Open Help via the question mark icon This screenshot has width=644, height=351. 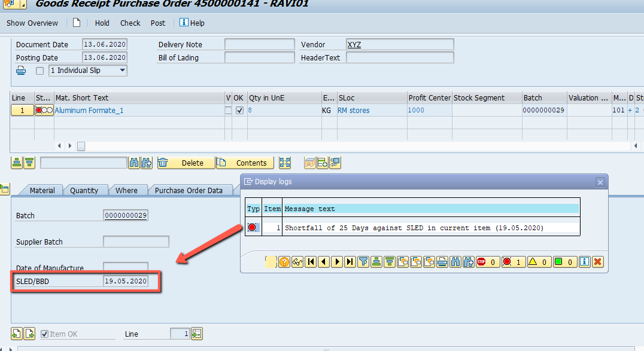pyautogui.click(x=284, y=261)
